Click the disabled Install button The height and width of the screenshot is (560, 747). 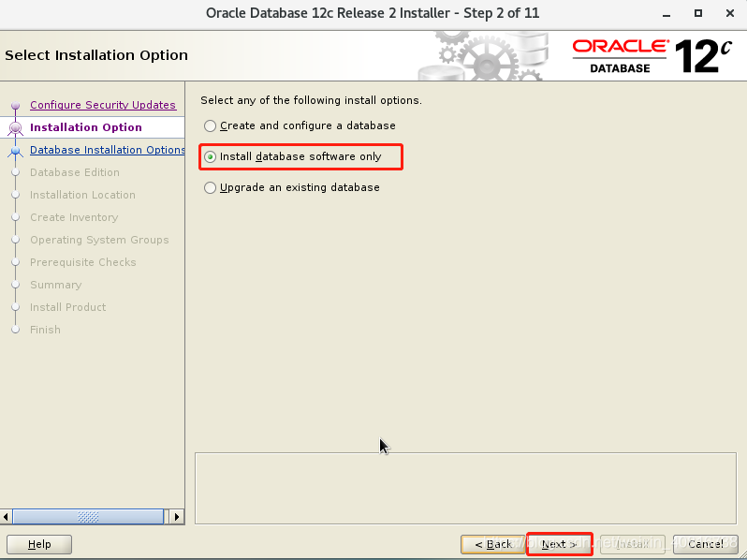pos(632,544)
